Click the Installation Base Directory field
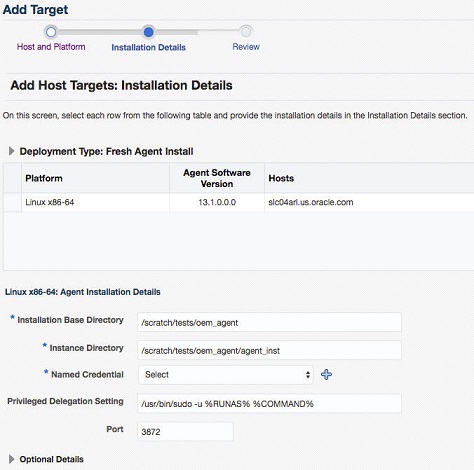474x470 pixels. pos(269,322)
